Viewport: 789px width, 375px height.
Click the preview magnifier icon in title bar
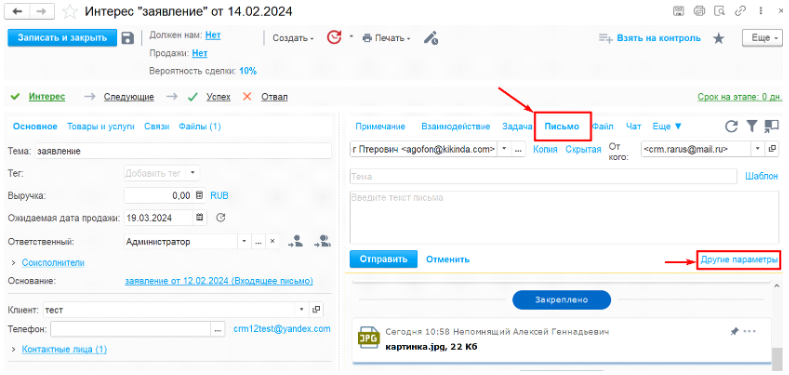tap(720, 11)
